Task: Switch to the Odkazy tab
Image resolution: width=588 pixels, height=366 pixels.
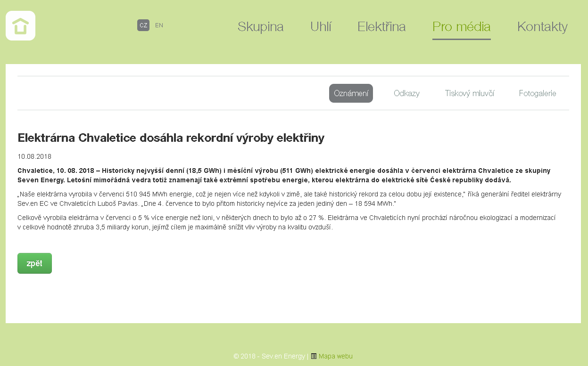Action: 406,93
